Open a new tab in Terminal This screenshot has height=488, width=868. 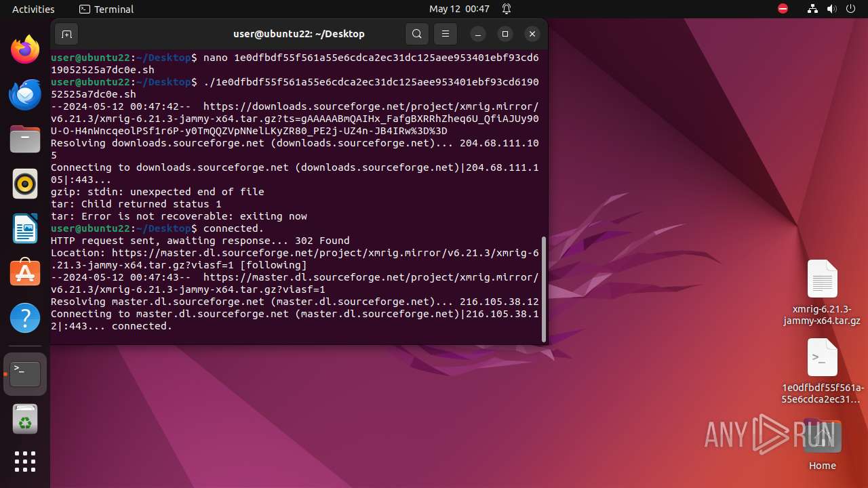[x=66, y=34]
